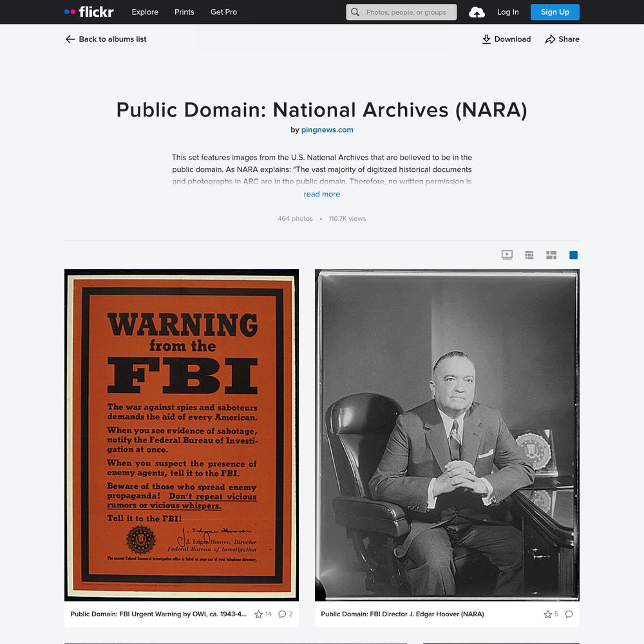Open pingnews.com author profile
This screenshot has height=644, width=644.
327,130
